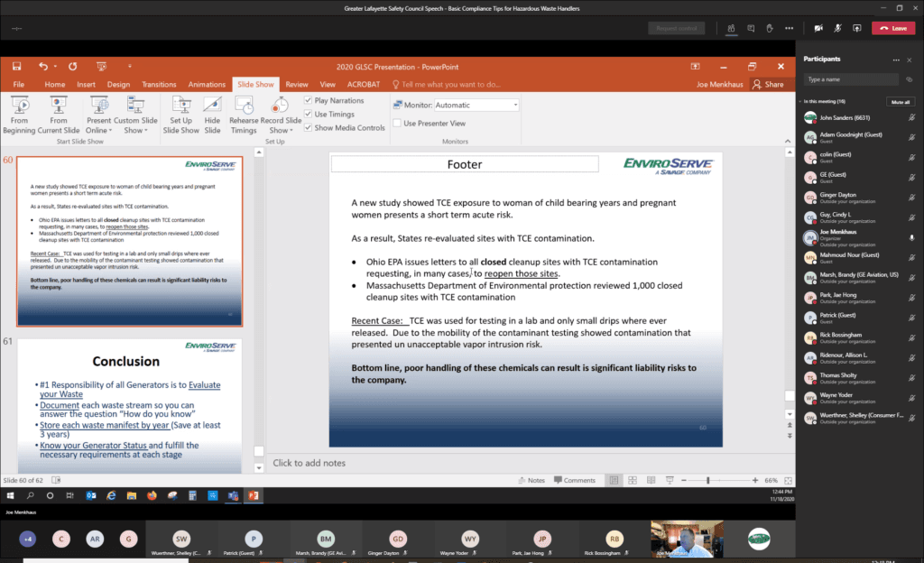
Task: Start From Current Slide show
Action: tap(59, 115)
